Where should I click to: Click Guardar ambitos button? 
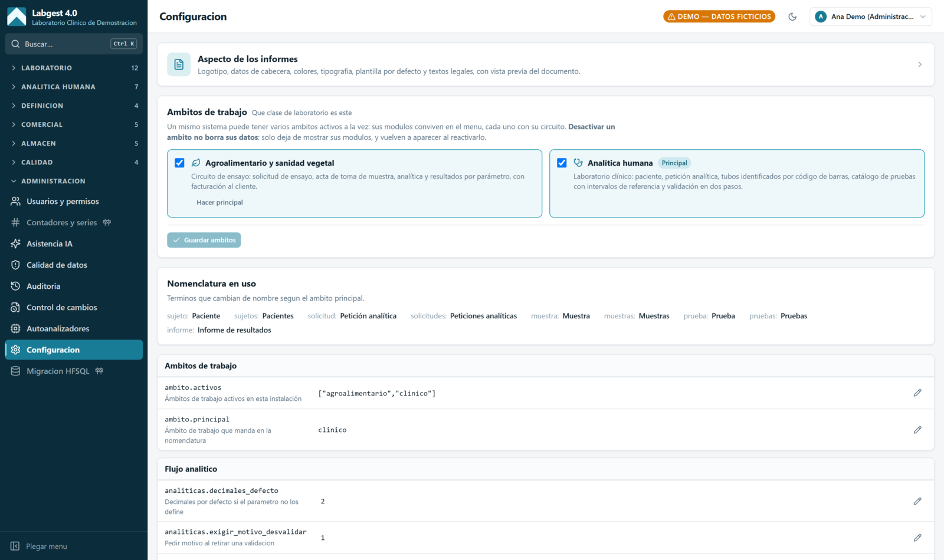(204, 240)
